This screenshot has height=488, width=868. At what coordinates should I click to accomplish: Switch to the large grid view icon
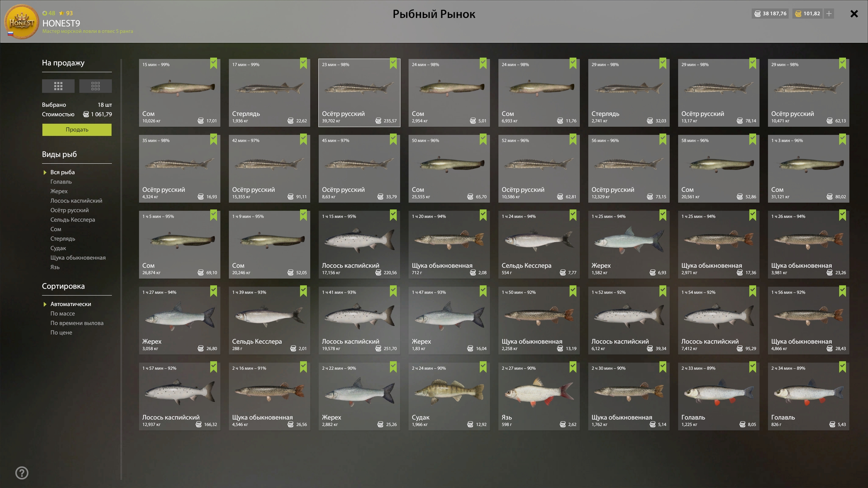click(58, 86)
